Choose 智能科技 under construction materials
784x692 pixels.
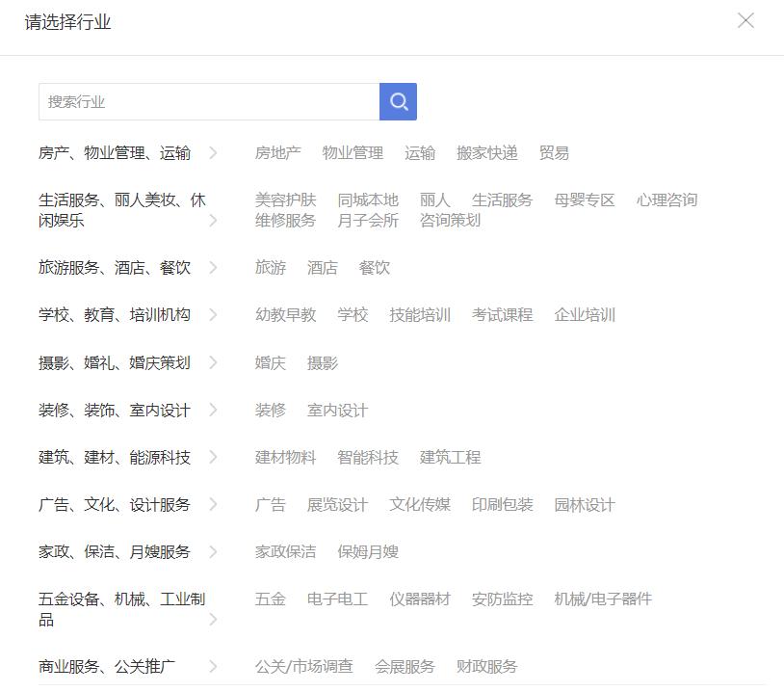(370, 457)
